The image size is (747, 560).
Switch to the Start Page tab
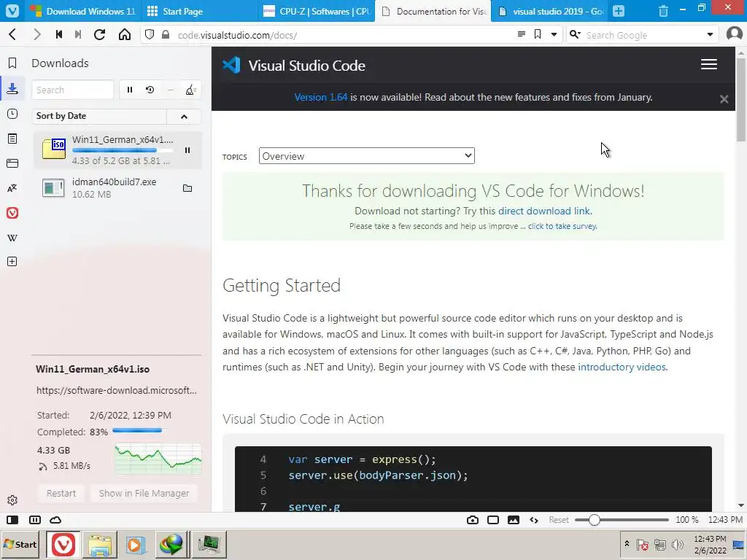(199, 11)
